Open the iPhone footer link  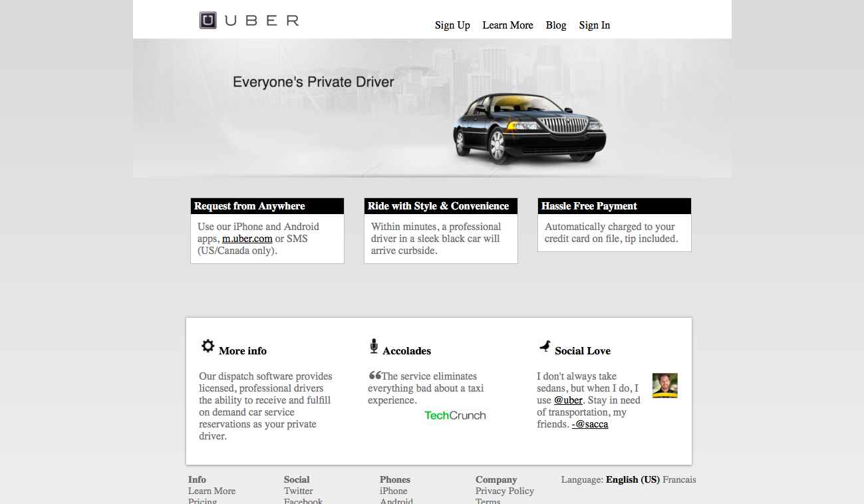click(x=394, y=491)
